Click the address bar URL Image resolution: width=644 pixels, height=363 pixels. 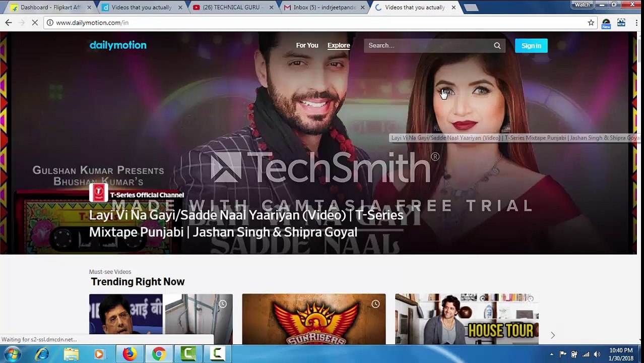[92, 23]
